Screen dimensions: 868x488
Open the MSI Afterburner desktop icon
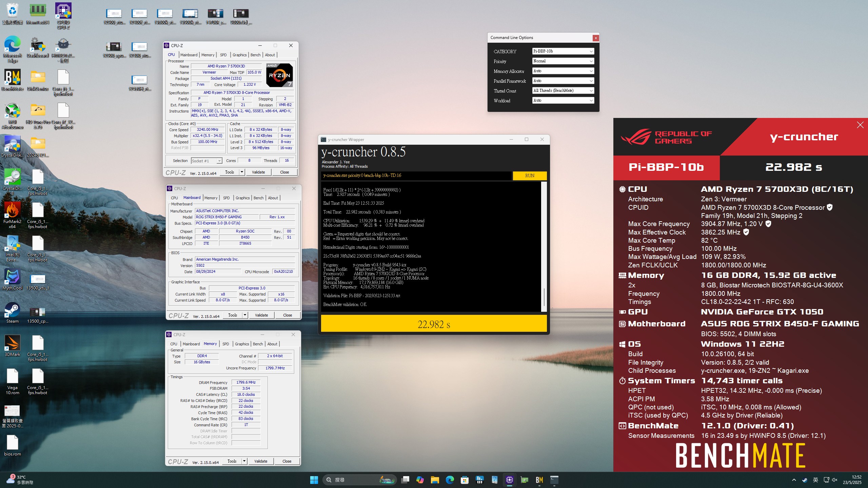[13, 116]
